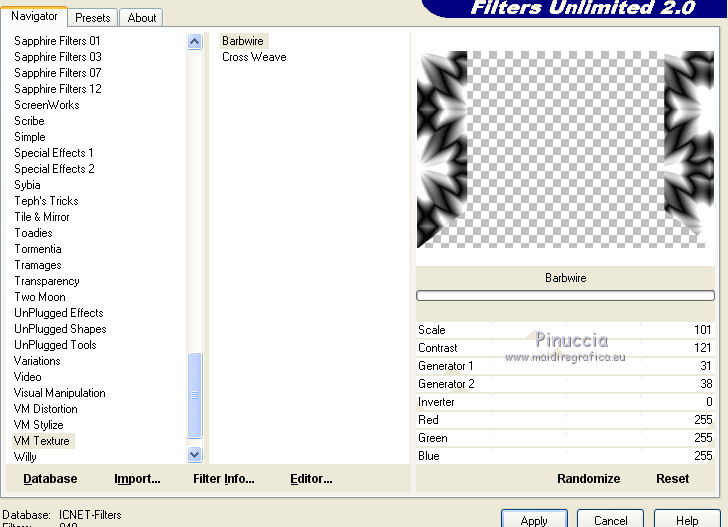Select Visual Manipulation category
The image size is (728, 527).
[59, 393]
